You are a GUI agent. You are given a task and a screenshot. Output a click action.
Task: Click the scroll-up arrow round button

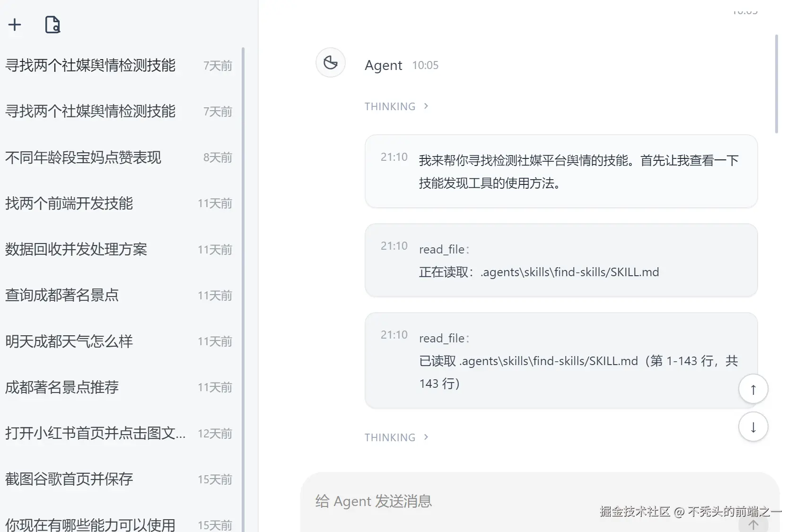coord(753,389)
